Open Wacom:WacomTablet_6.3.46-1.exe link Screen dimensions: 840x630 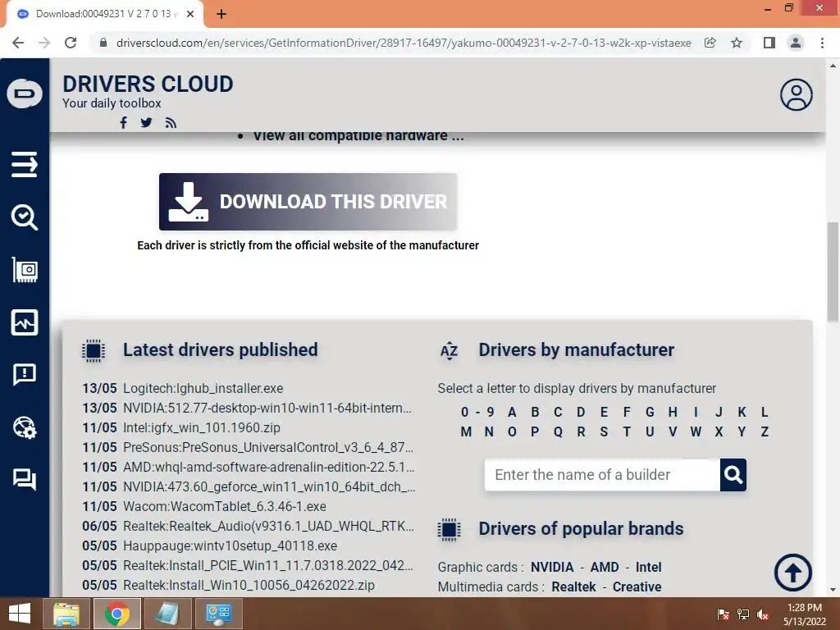click(x=225, y=506)
